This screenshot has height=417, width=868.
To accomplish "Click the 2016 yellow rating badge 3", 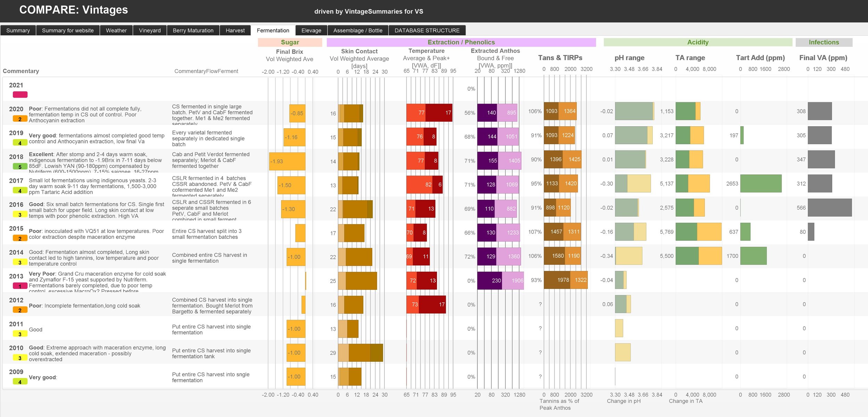I will pos(20,215).
